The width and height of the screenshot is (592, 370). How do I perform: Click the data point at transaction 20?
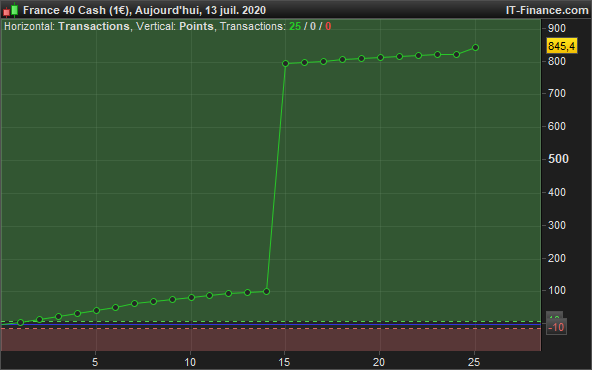pyautogui.click(x=381, y=57)
